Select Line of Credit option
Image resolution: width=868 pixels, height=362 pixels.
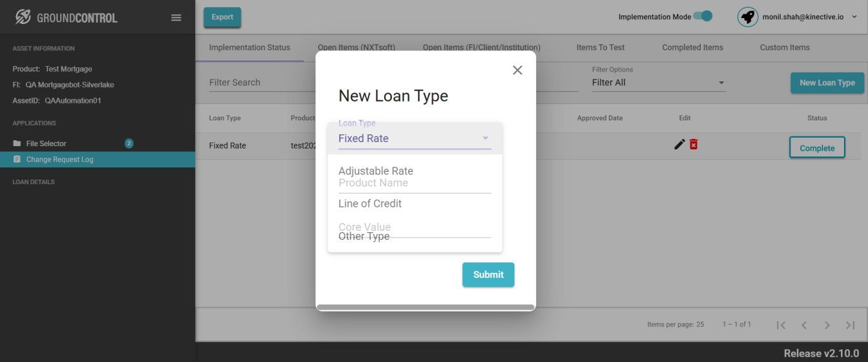370,204
